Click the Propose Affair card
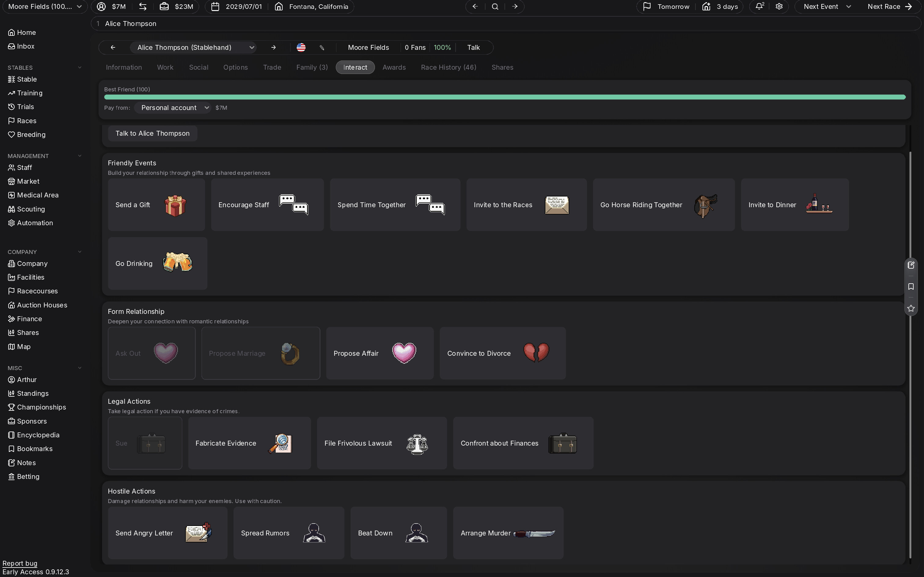The height and width of the screenshot is (577, 924). [380, 353]
